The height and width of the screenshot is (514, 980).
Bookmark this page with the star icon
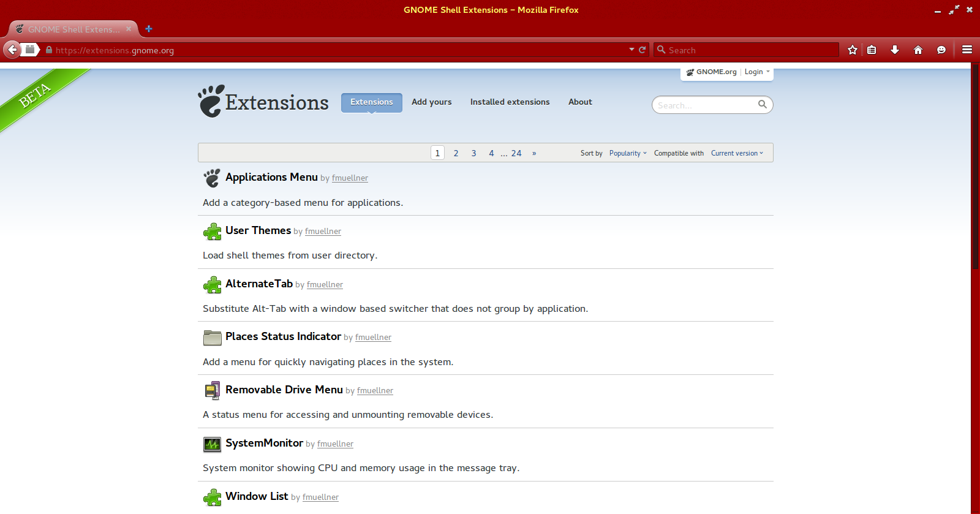(x=853, y=50)
